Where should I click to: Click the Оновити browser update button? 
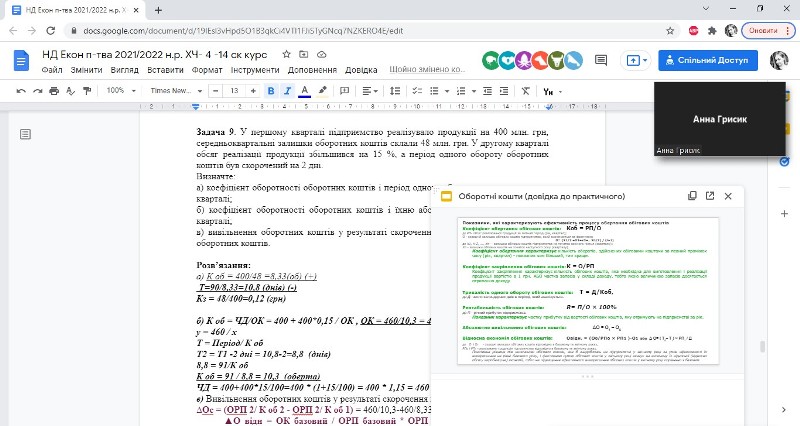click(767, 31)
